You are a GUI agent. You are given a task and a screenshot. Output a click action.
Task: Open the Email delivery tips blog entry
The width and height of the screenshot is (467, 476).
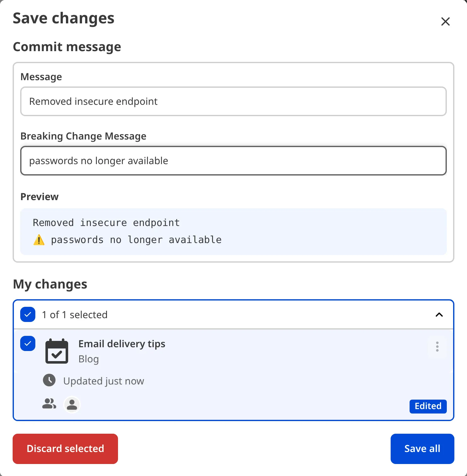pyautogui.click(x=122, y=344)
